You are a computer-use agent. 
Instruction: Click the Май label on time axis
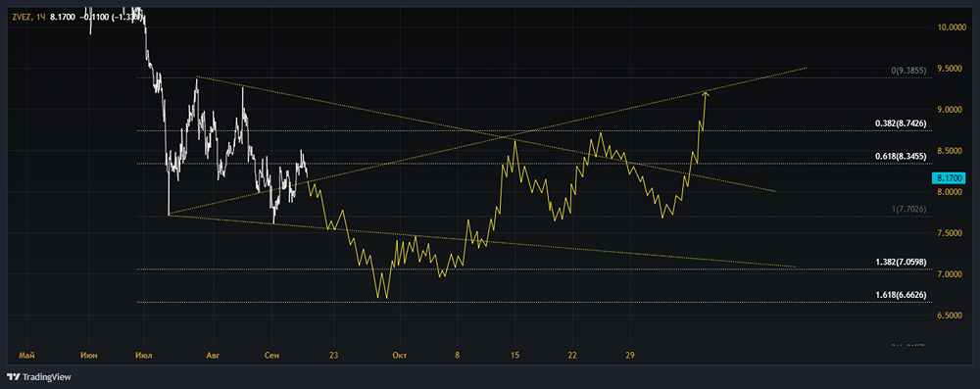coord(26,356)
